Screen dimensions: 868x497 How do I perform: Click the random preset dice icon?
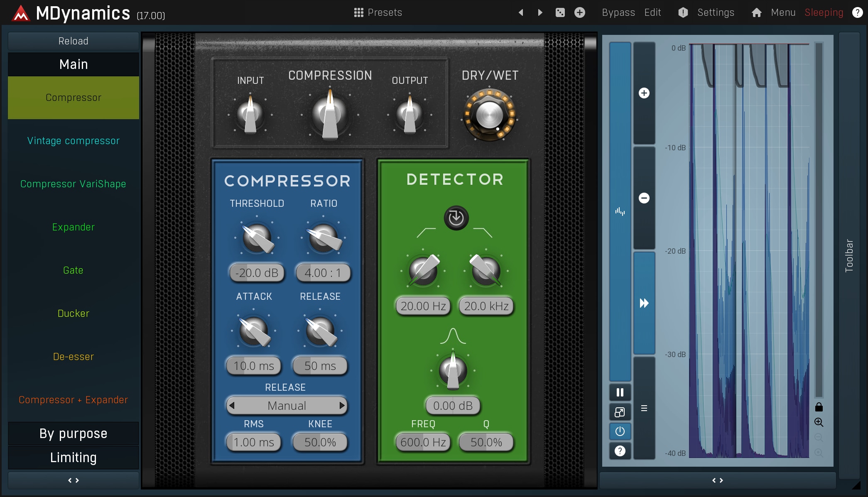(560, 12)
